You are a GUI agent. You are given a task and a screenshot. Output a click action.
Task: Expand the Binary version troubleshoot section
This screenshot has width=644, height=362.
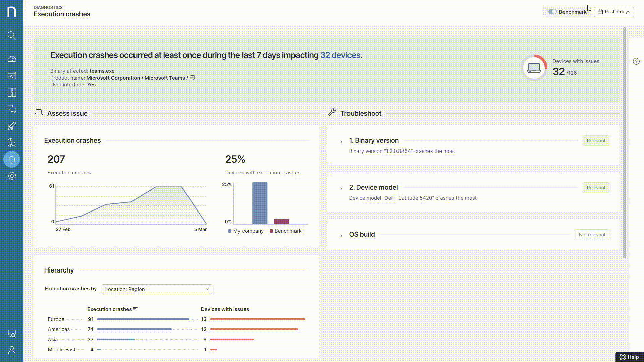pyautogui.click(x=341, y=142)
